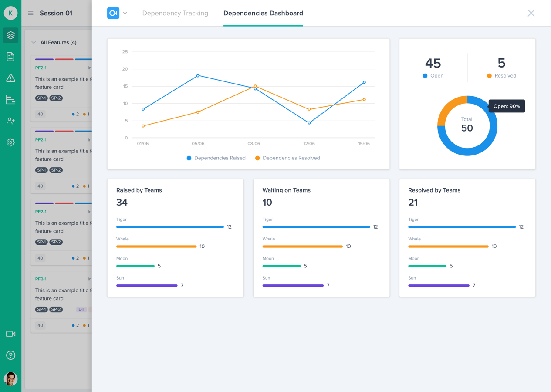Click Sun bar in Resolved by Teams
This screenshot has height=392, width=551.
coord(439,286)
